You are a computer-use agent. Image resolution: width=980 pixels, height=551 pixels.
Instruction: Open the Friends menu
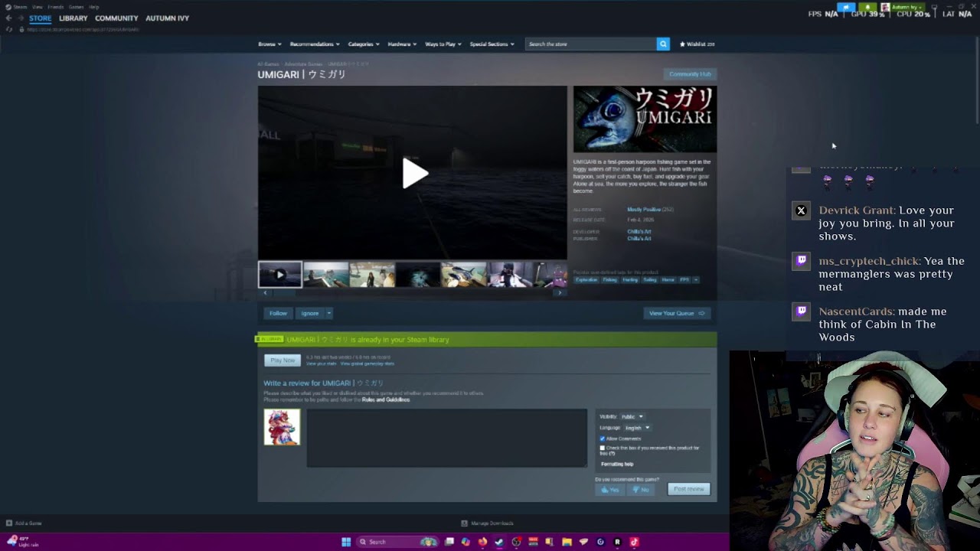(x=56, y=7)
